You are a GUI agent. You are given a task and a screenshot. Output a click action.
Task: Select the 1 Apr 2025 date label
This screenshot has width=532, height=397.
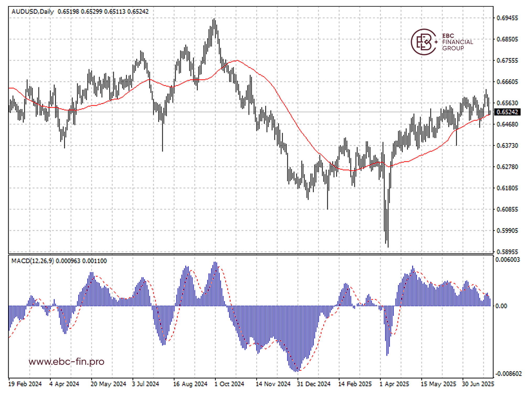(394, 384)
